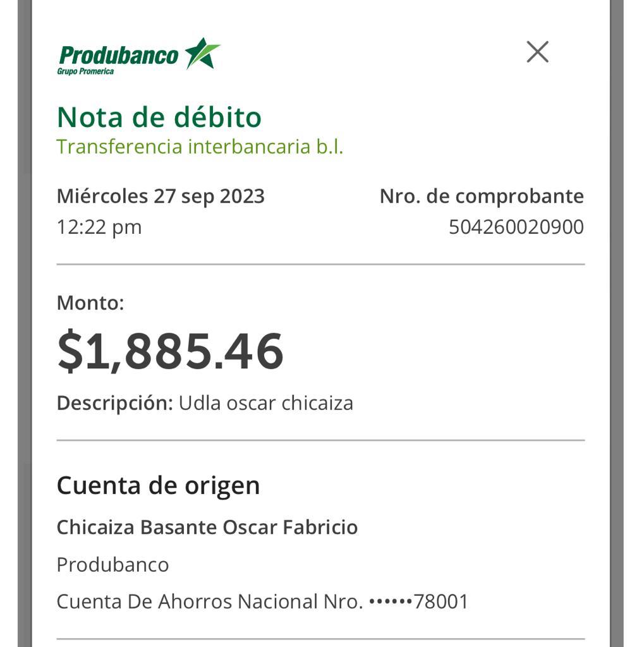The width and height of the screenshot is (644, 647).
Task: Click the year 2023 in the date
Action: click(x=242, y=196)
